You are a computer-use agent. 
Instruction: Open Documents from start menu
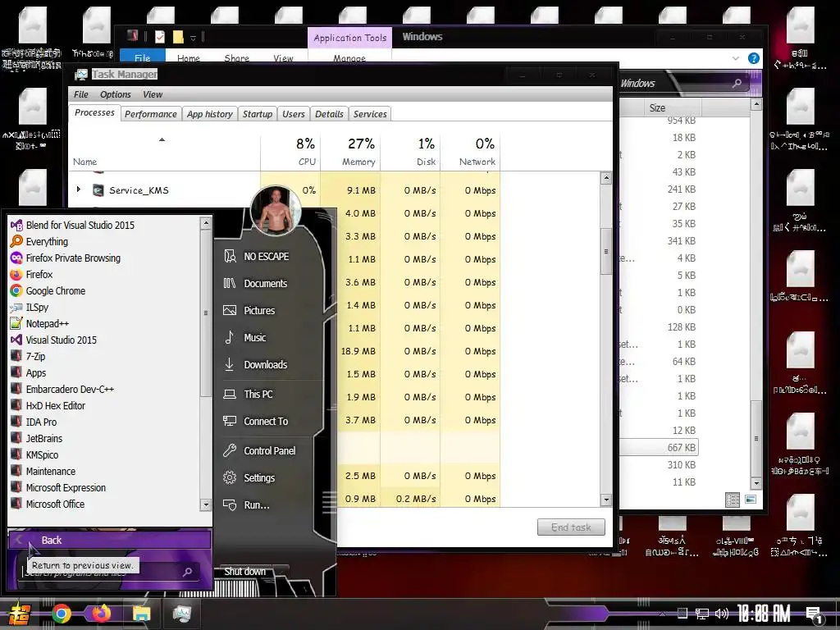[265, 283]
